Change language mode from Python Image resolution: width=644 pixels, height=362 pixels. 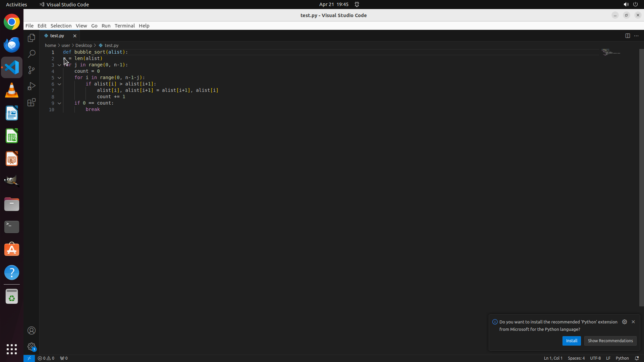(622, 358)
